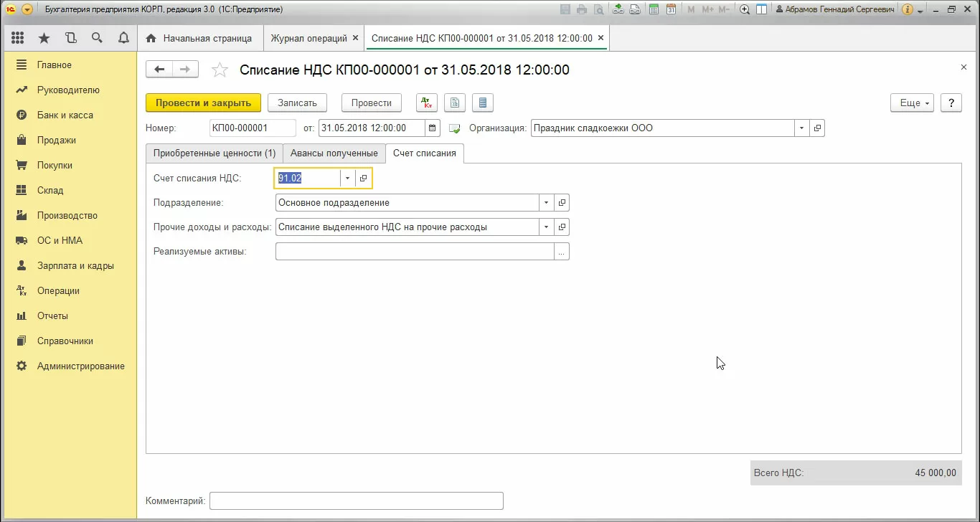Open the Прочие доходы и расходы item card
Screen dimensions: 980x522
(x=562, y=227)
